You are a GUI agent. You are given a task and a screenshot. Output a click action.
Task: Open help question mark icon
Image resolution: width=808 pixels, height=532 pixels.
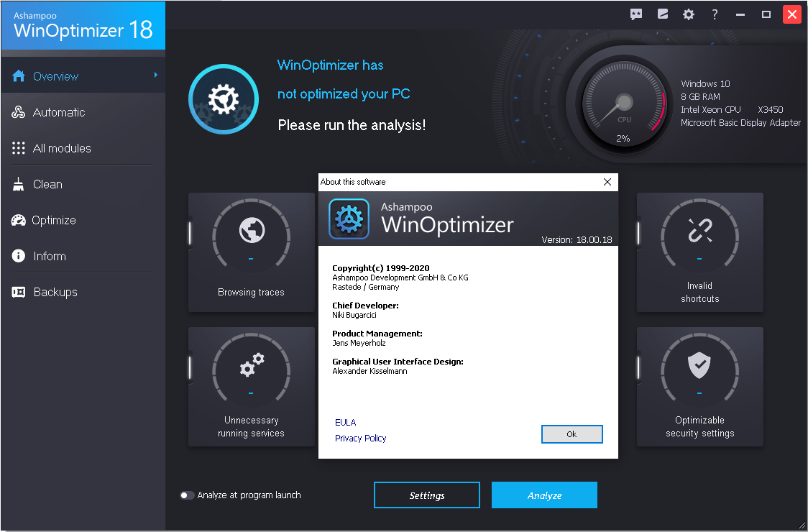[x=715, y=14]
